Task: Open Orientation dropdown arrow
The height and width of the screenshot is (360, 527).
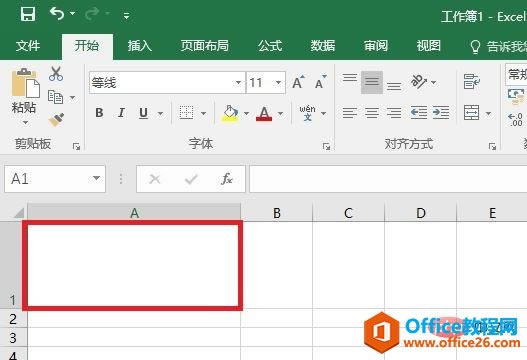Action: click(434, 82)
